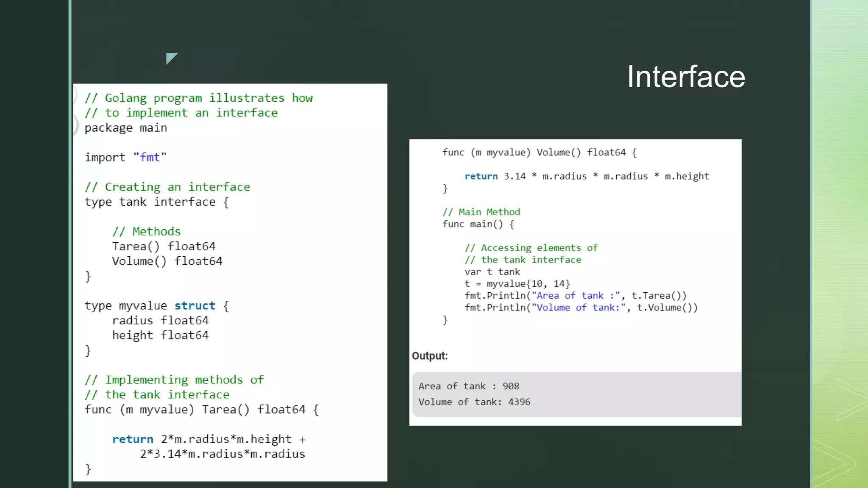868x488 pixels.
Task: Click the line "package main"
Action: [126, 128]
